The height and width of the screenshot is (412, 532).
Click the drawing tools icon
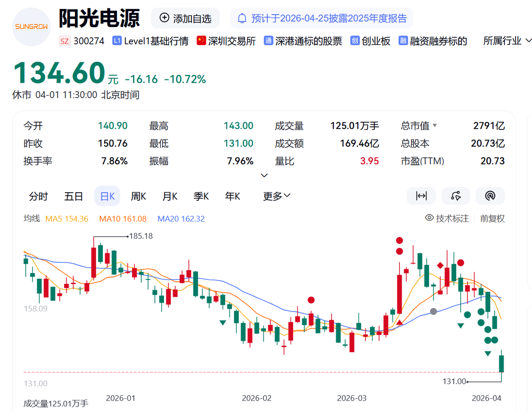[x=456, y=196]
